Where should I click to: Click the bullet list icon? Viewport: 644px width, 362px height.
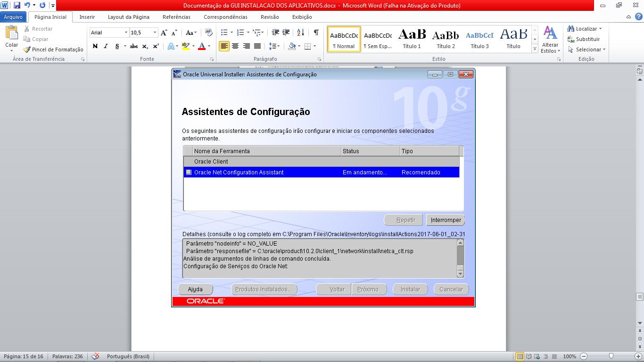click(x=224, y=33)
